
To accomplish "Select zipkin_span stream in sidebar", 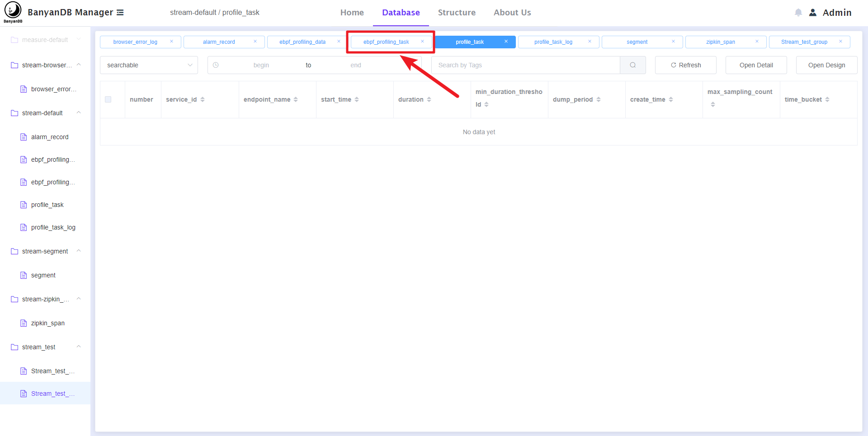I will coord(45,323).
